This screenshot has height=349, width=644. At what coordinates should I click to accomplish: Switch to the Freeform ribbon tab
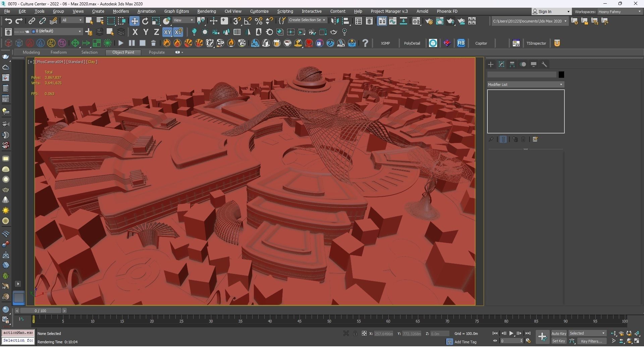(58, 52)
